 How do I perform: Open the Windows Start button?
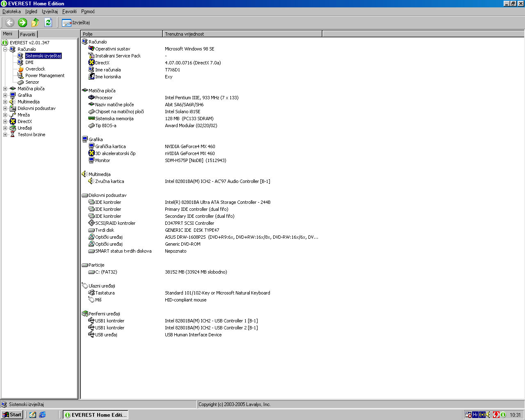12,415
